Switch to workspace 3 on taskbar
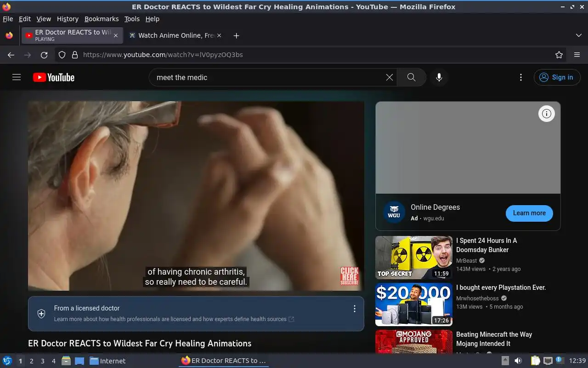The image size is (588, 368). (x=42, y=361)
